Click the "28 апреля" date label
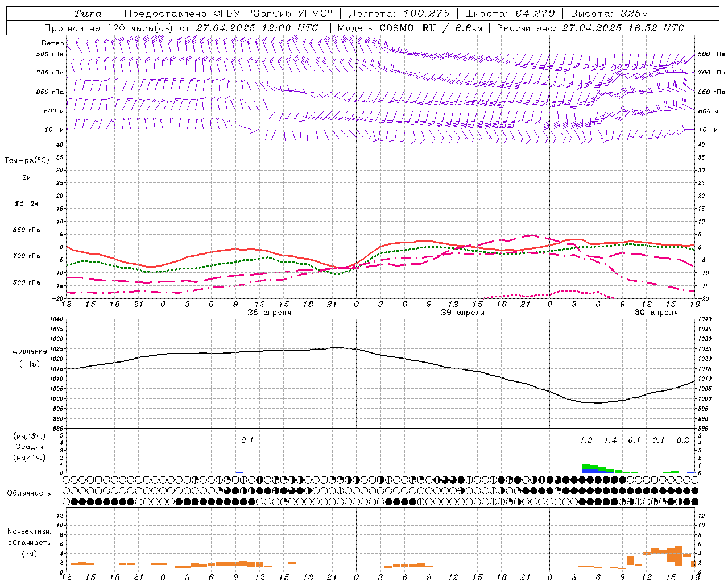Viewport: 728px width, 582px height. point(270,313)
